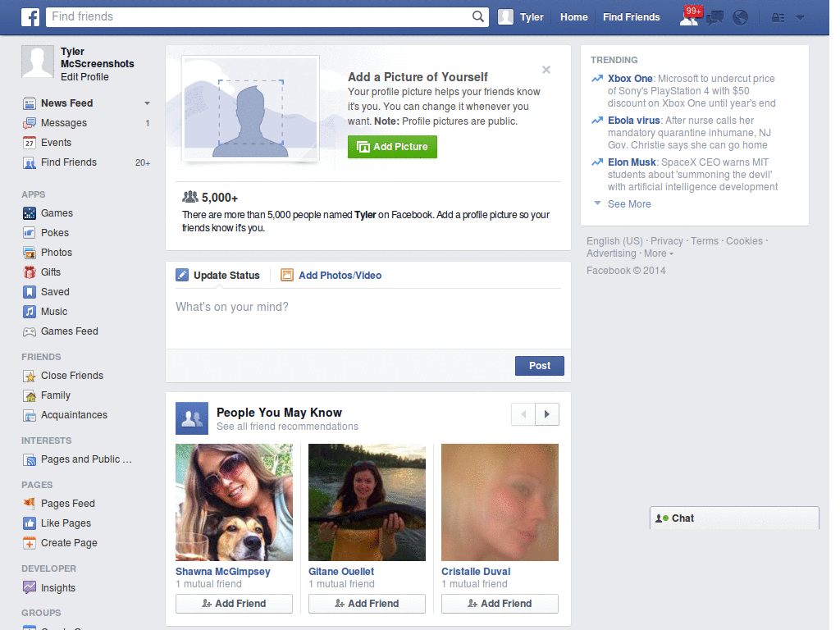Open Gitane Ouellet's photo thumbnail
This screenshot has height=630, width=840.
367,503
